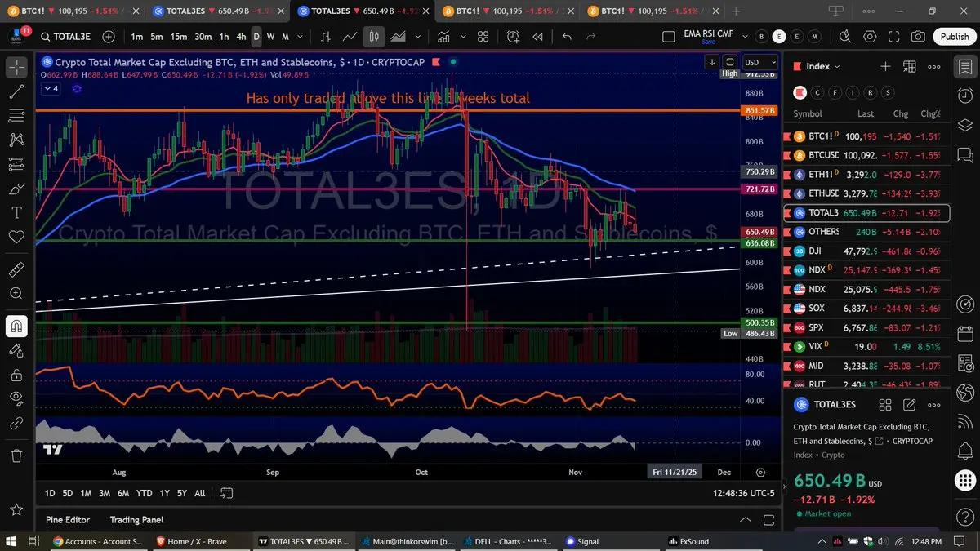Toggle the red flag watchlist filter

tap(801, 92)
